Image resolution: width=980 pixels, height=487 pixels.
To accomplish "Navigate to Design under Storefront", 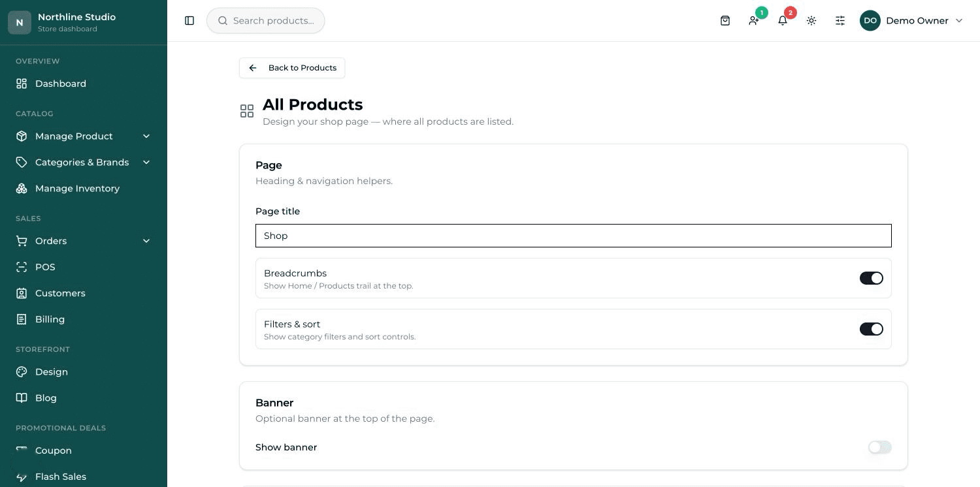I will pos(84,371).
